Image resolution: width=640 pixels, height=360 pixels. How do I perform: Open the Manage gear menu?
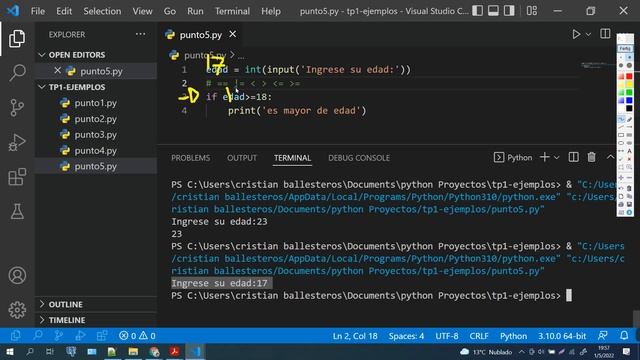(17, 310)
